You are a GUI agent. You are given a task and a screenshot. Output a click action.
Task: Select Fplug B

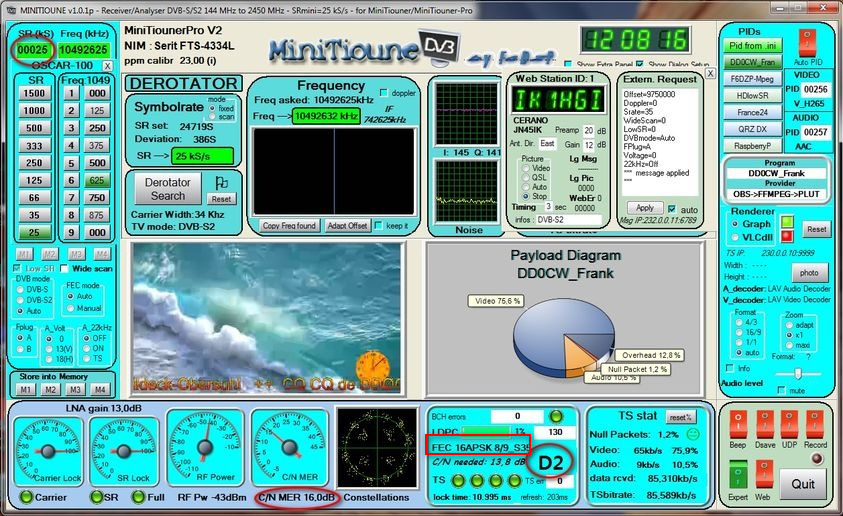(x=20, y=349)
